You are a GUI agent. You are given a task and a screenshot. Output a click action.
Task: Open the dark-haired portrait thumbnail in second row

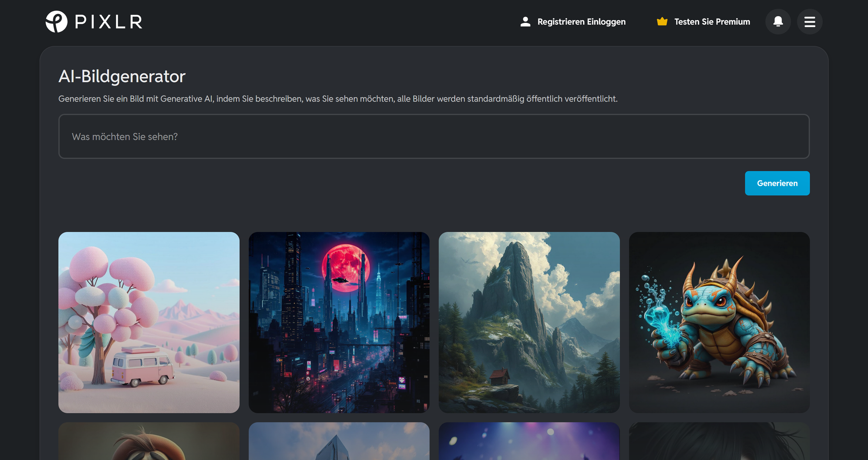pyautogui.click(x=719, y=441)
